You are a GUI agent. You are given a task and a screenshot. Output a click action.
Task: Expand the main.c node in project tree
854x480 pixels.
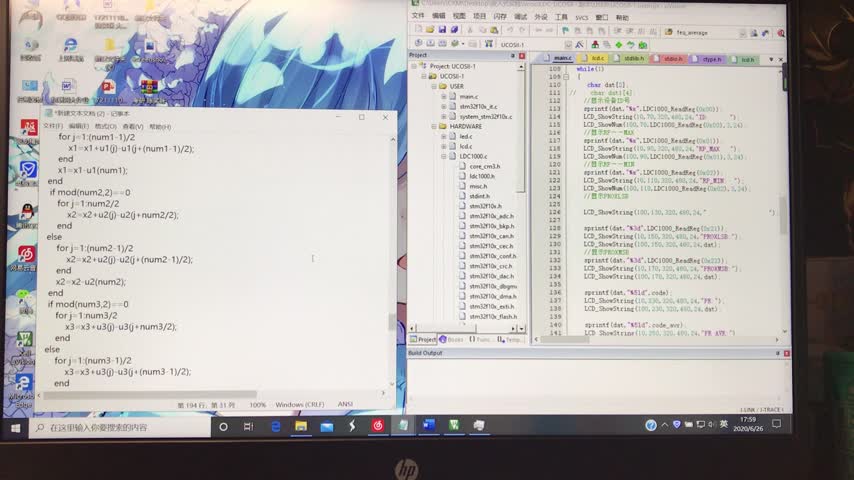click(443, 96)
